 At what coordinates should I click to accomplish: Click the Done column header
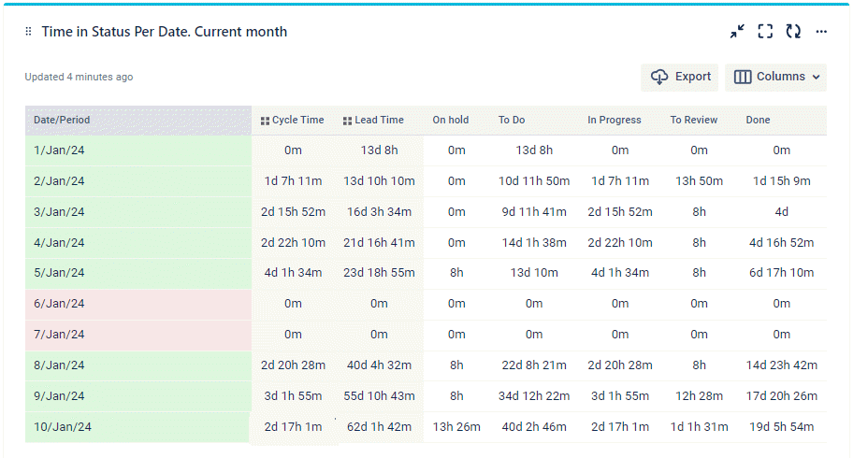coord(758,120)
